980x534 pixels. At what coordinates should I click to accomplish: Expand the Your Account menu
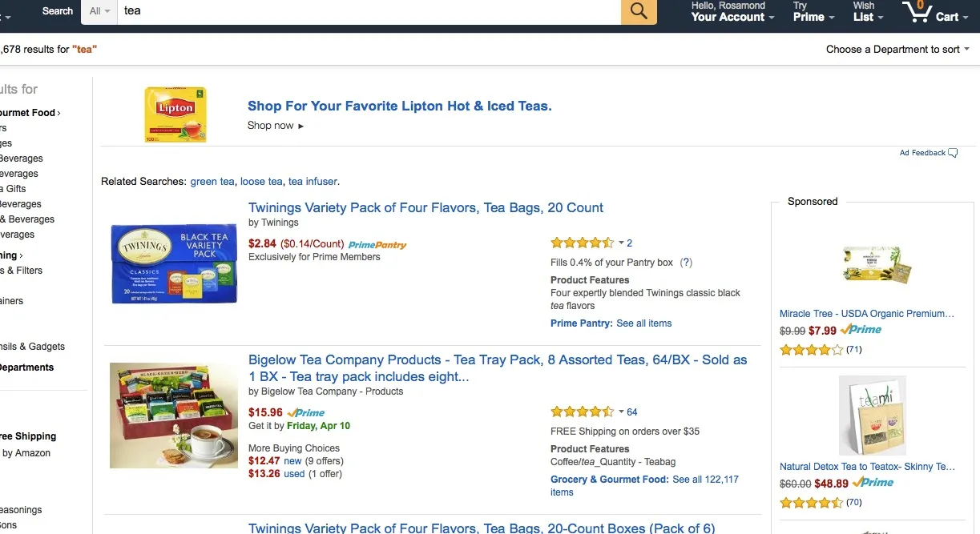point(732,17)
